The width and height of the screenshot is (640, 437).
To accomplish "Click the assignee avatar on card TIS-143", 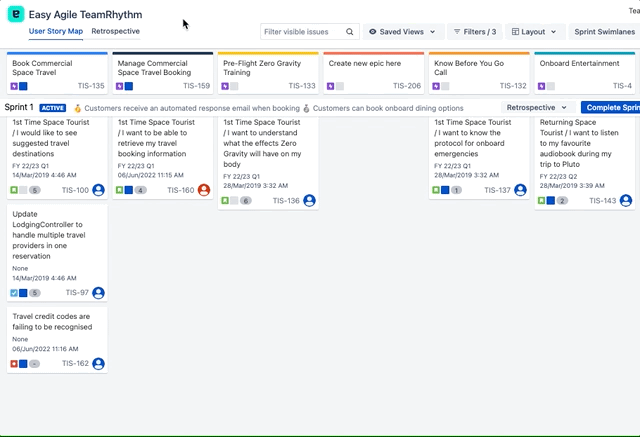I will click(626, 201).
